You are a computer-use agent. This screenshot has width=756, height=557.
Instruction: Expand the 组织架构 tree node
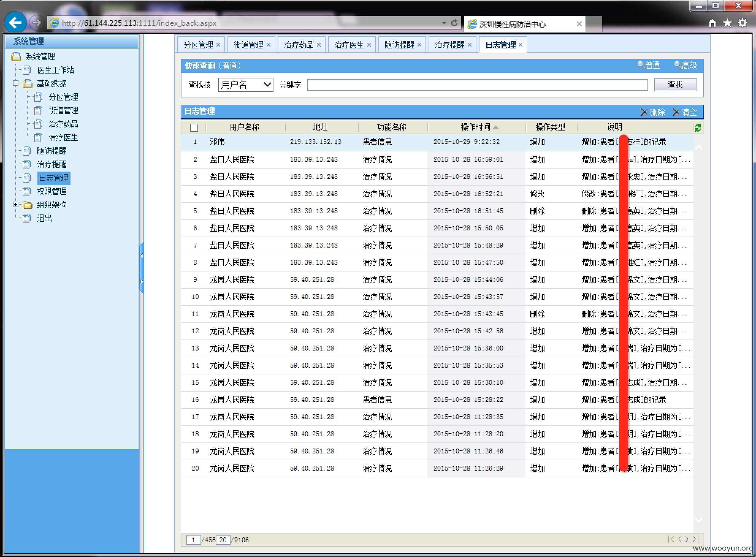tap(16, 204)
